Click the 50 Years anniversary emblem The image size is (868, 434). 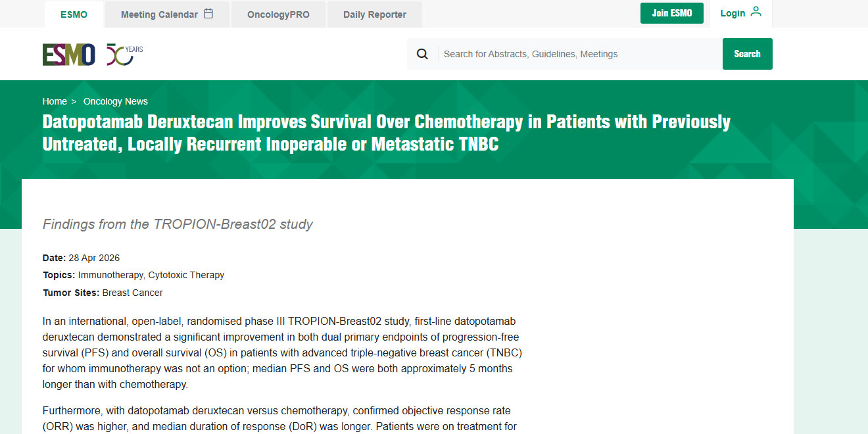tap(124, 55)
